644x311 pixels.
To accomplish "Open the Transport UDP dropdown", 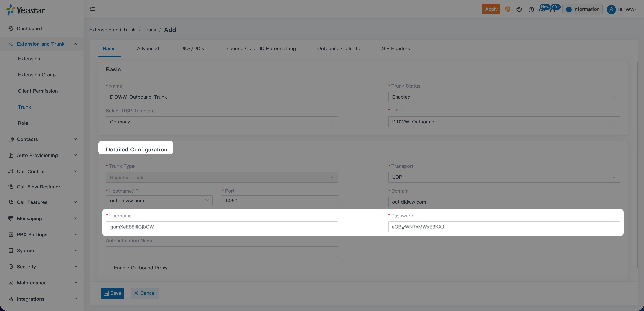I will (504, 177).
